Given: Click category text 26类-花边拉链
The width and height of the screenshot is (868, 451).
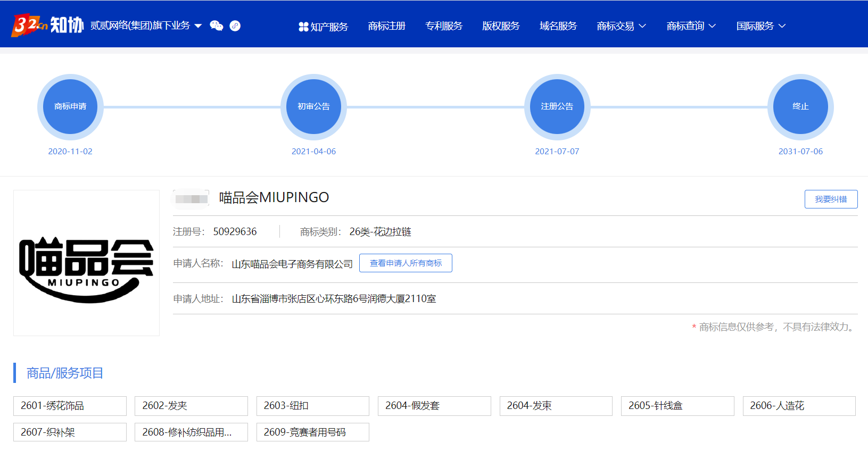Looking at the screenshot, I should click(380, 231).
